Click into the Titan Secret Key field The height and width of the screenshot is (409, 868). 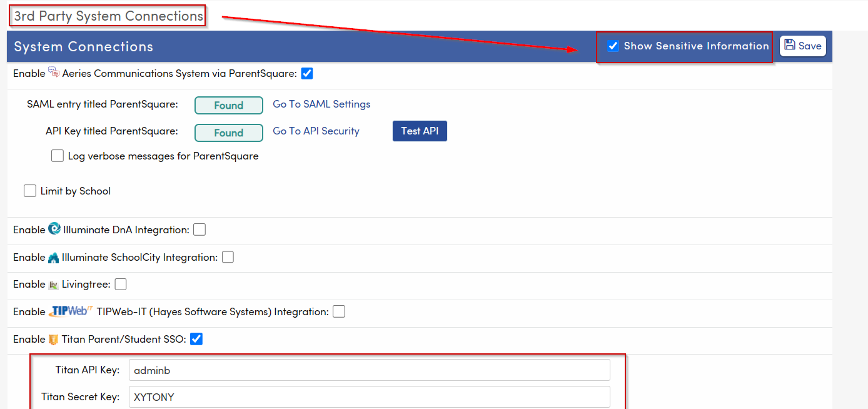[369, 396]
